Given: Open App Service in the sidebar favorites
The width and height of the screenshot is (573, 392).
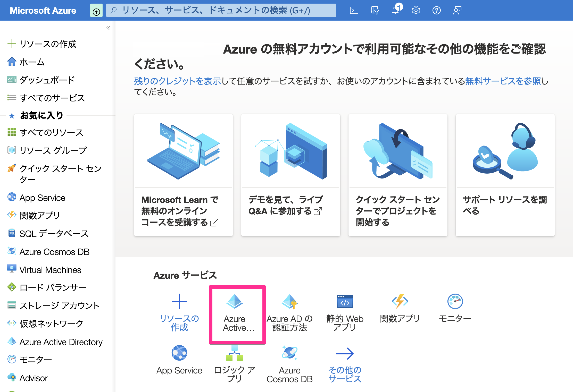Looking at the screenshot, I should [x=36, y=198].
